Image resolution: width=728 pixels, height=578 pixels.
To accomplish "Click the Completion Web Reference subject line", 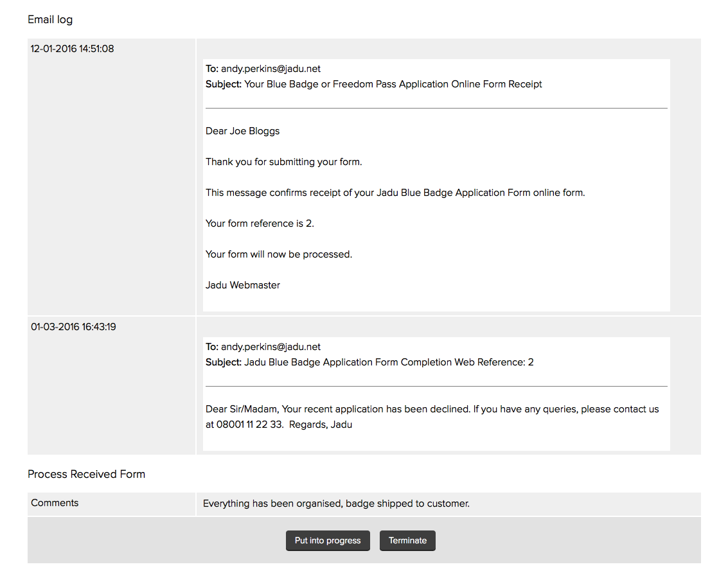I will 389,362.
